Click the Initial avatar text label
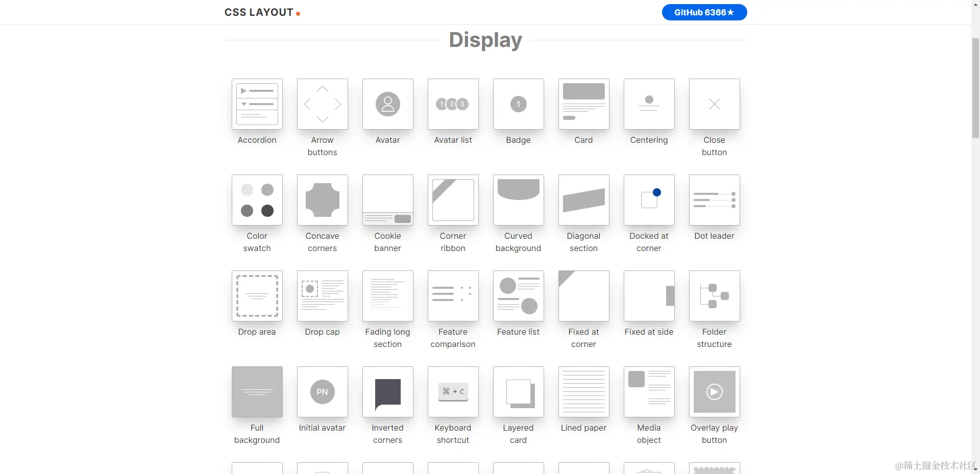This screenshot has height=474, width=980. click(x=323, y=428)
